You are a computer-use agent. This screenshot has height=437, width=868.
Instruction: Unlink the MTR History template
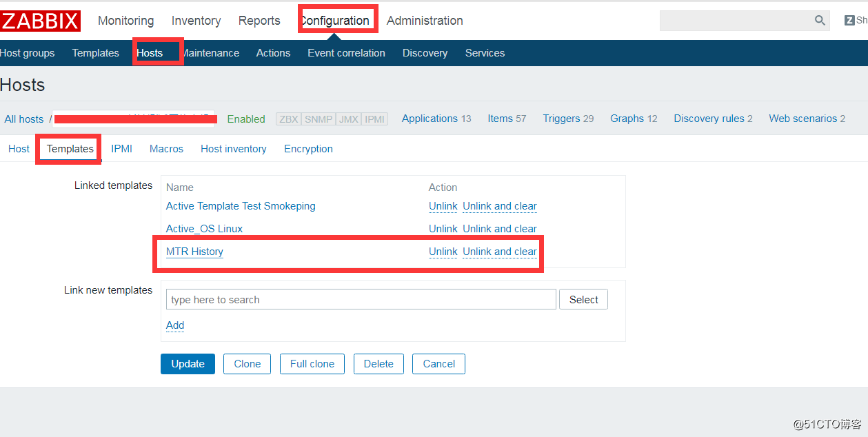[443, 252]
